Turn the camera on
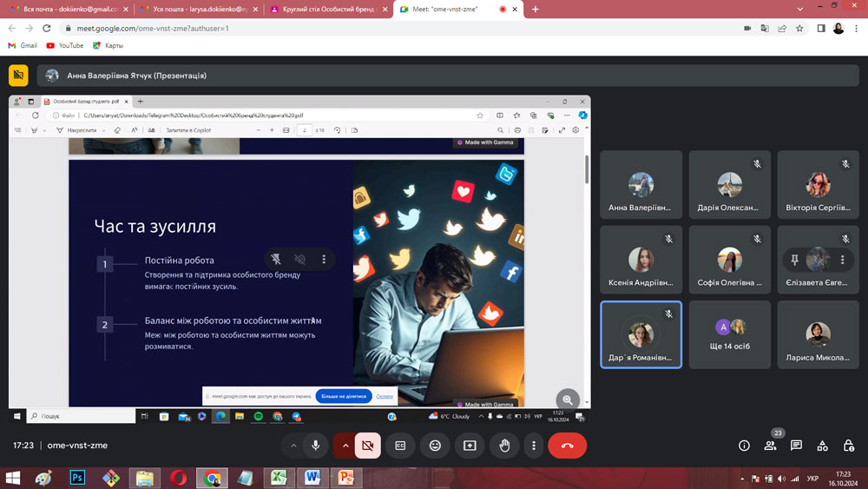 click(x=368, y=446)
